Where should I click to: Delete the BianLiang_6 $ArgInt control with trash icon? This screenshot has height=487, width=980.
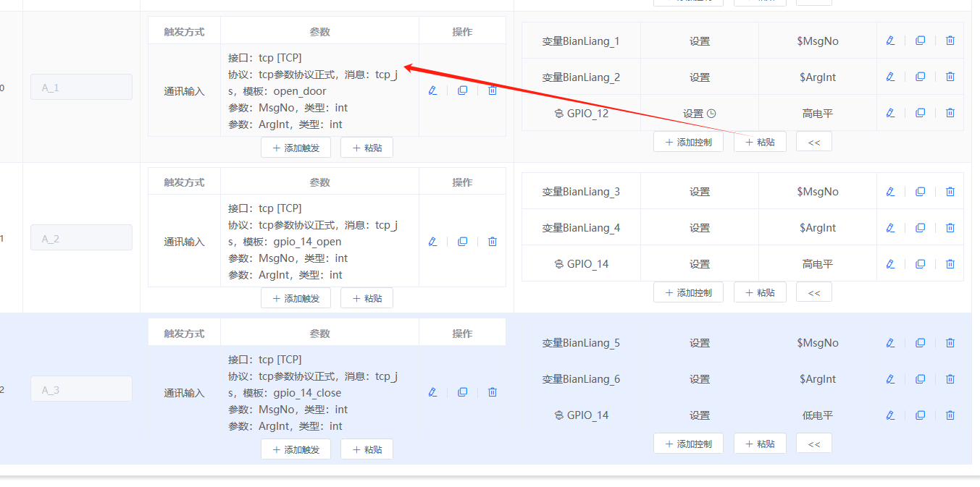pos(950,378)
